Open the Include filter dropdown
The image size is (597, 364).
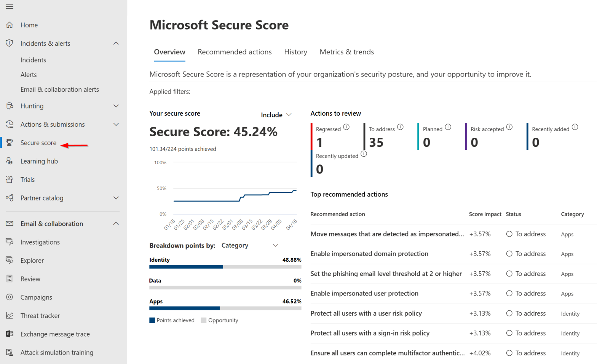275,114
